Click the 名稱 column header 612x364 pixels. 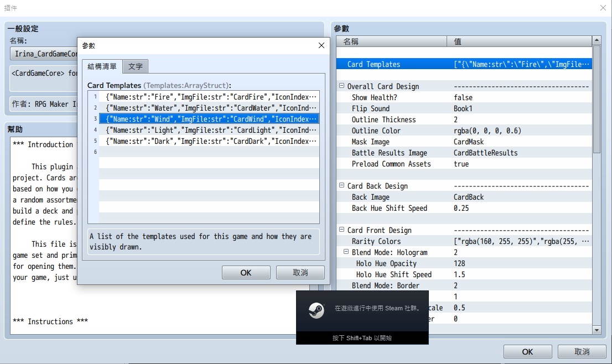(391, 41)
